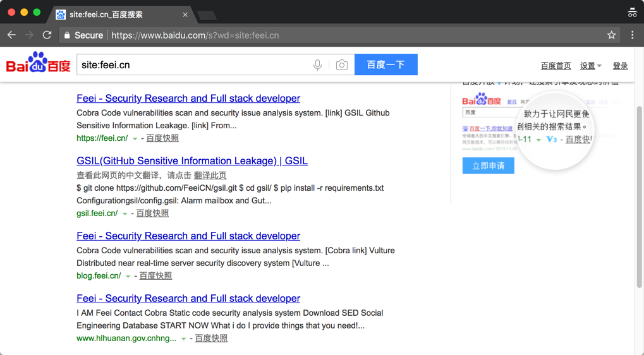
Task: Click the 立即申请 button
Action: point(488,165)
